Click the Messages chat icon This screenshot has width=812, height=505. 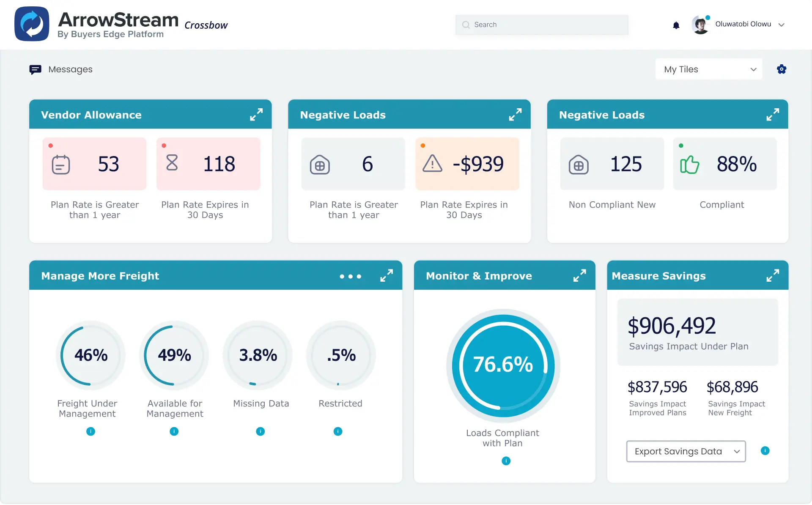pyautogui.click(x=35, y=69)
